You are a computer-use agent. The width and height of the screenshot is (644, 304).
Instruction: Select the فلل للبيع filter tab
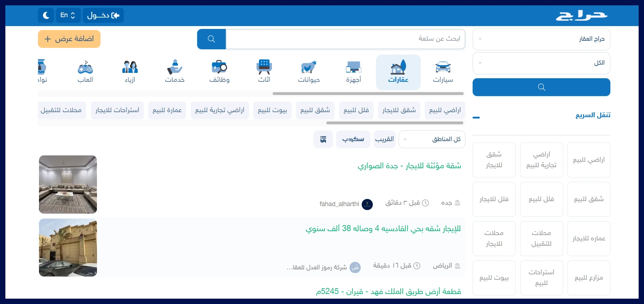click(x=356, y=110)
